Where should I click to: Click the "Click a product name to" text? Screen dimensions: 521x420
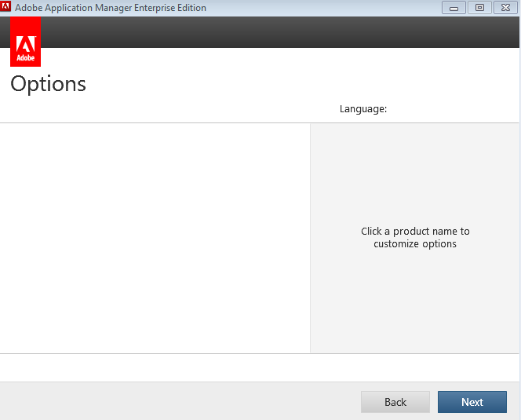tap(415, 232)
